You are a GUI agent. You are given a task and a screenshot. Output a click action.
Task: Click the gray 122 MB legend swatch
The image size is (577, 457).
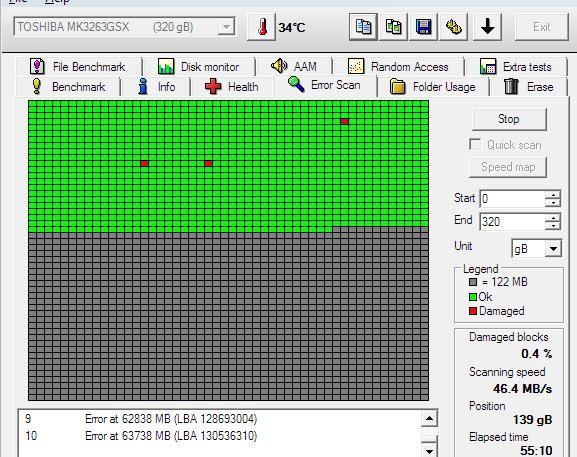tap(473, 282)
